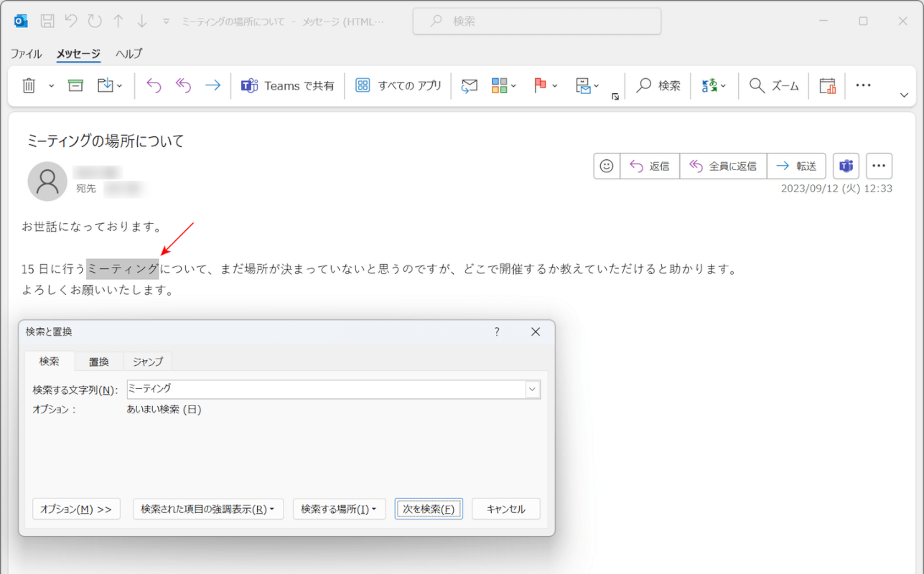Image resolution: width=924 pixels, height=574 pixels.
Task: Click the date text 2023/09/12 (火) 12:33
Action: [x=836, y=189]
